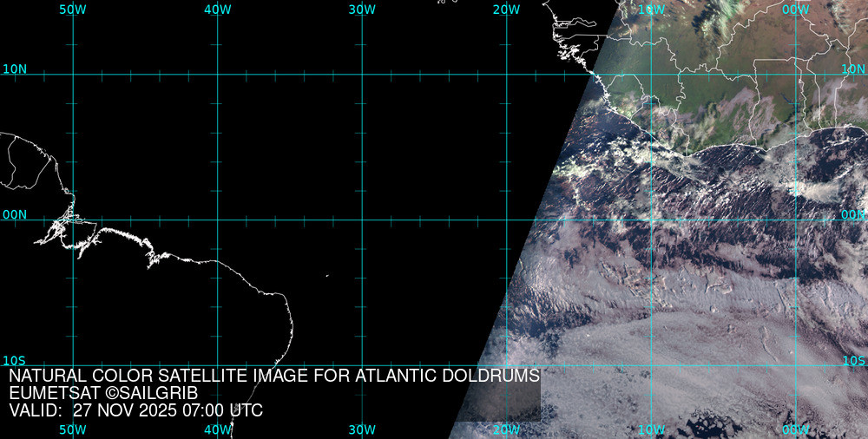This screenshot has width=868, height=439.
Task: Click grid intersection of 10N and 20W
Action: coord(506,74)
